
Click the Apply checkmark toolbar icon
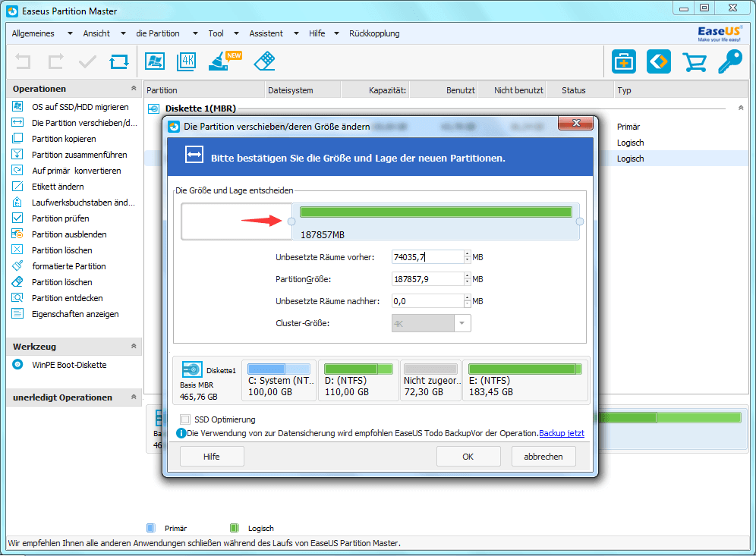[x=87, y=61]
